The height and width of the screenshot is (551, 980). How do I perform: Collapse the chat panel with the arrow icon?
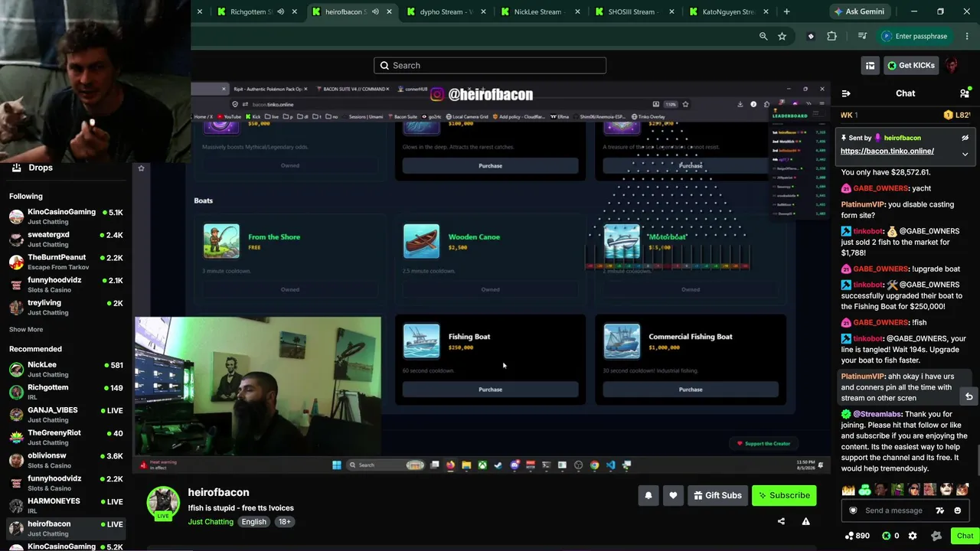[x=846, y=93]
